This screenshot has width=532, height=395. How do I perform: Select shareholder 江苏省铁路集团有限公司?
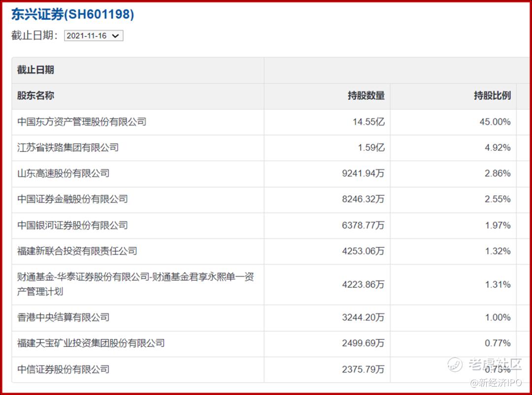tap(68, 148)
